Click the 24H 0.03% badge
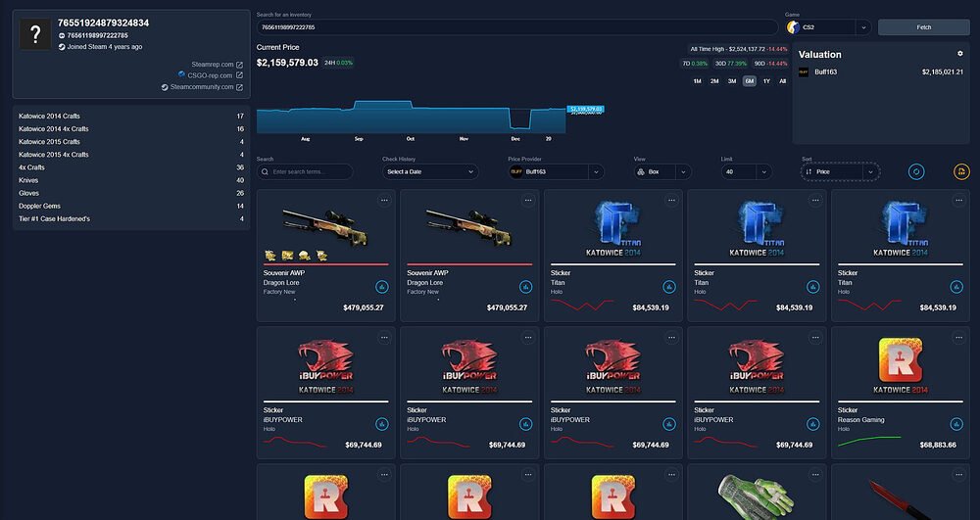980x520 pixels. [x=338, y=63]
